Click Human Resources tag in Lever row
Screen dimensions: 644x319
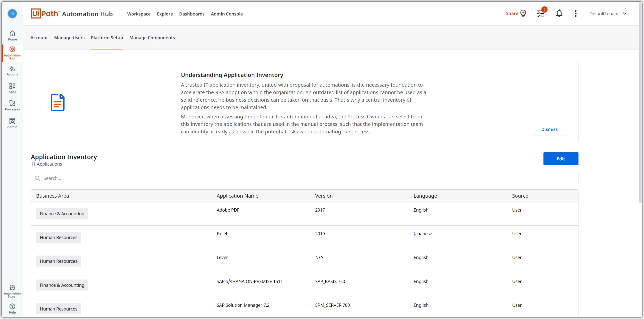point(59,261)
